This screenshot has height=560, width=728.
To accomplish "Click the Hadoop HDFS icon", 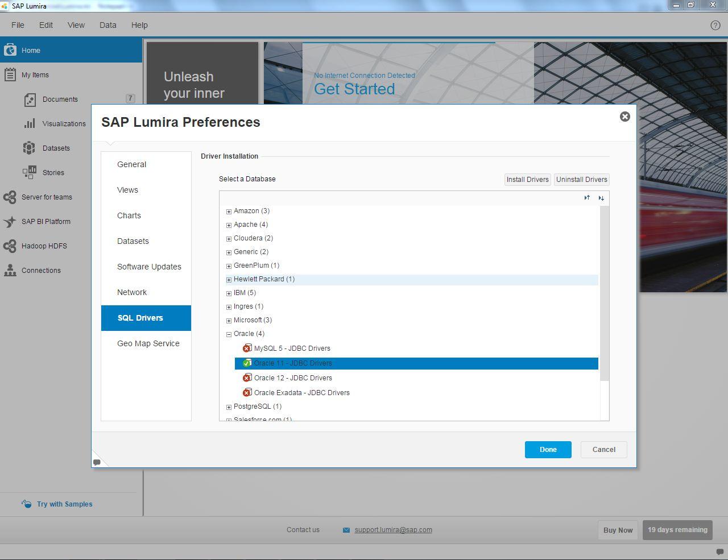I will [x=10, y=246].
